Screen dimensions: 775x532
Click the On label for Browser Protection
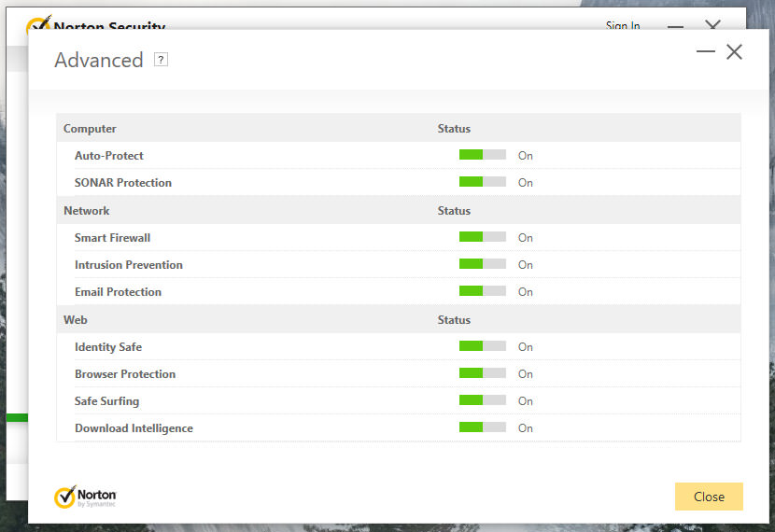pos(526,374)
